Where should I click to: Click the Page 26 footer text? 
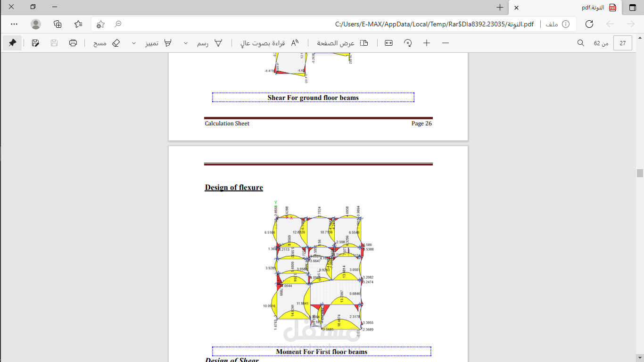[421, 123]
